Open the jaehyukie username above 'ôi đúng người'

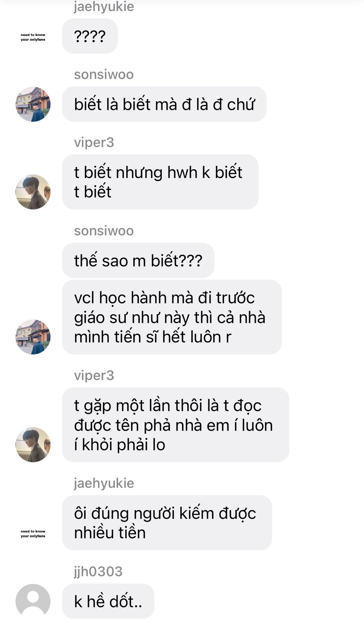pyautogui.click(x=104, y=483)
